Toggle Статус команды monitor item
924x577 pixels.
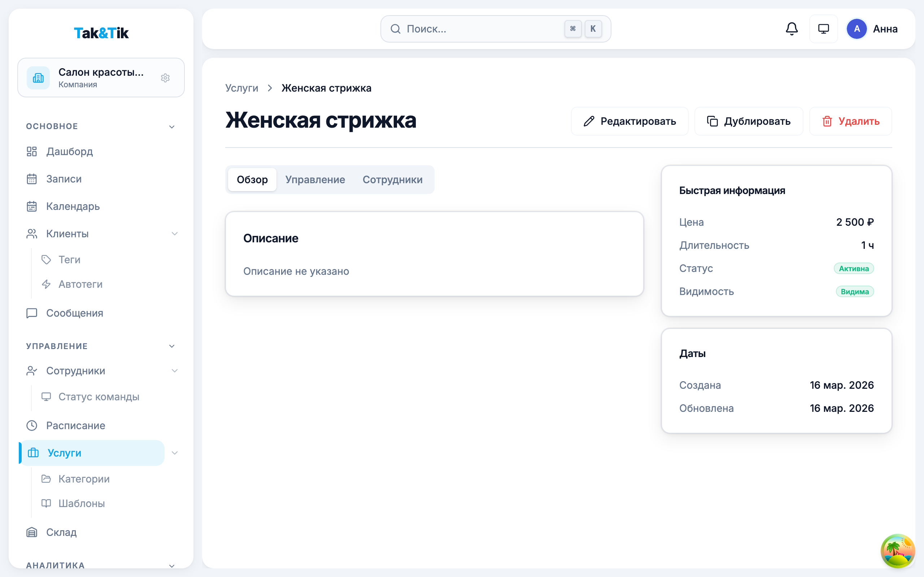[99, 396]
